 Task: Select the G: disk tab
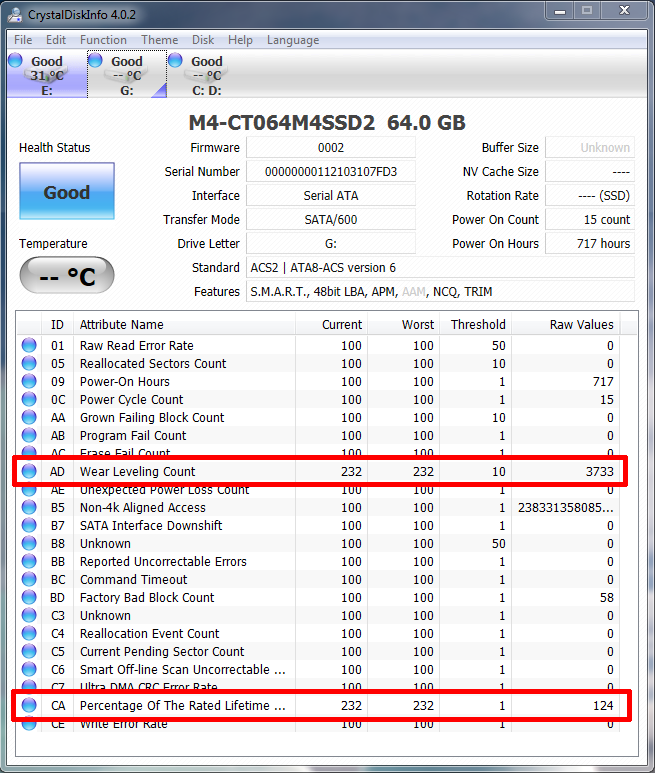coord(127,74)
